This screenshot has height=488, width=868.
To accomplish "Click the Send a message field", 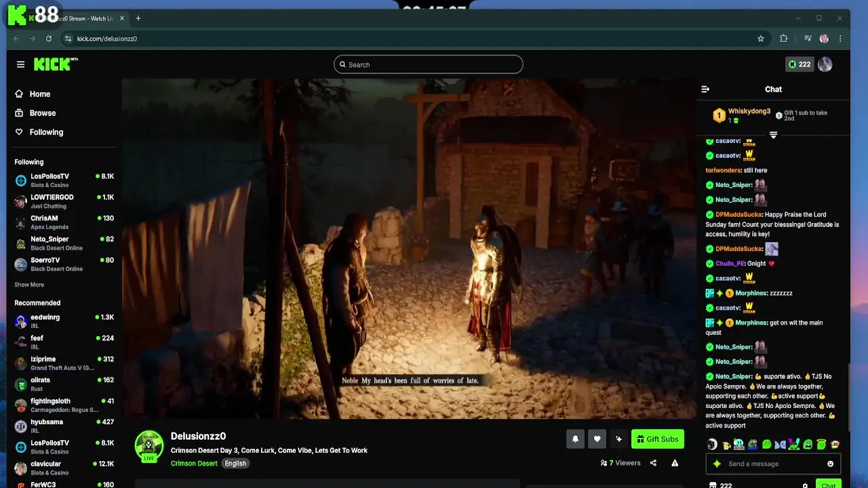I will [x=773, y=464].
